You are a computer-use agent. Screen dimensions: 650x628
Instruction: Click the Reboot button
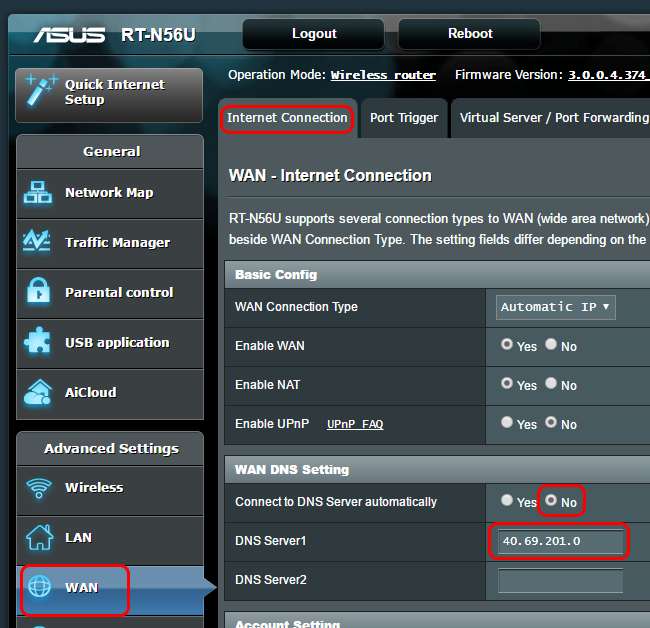point(470,34)
